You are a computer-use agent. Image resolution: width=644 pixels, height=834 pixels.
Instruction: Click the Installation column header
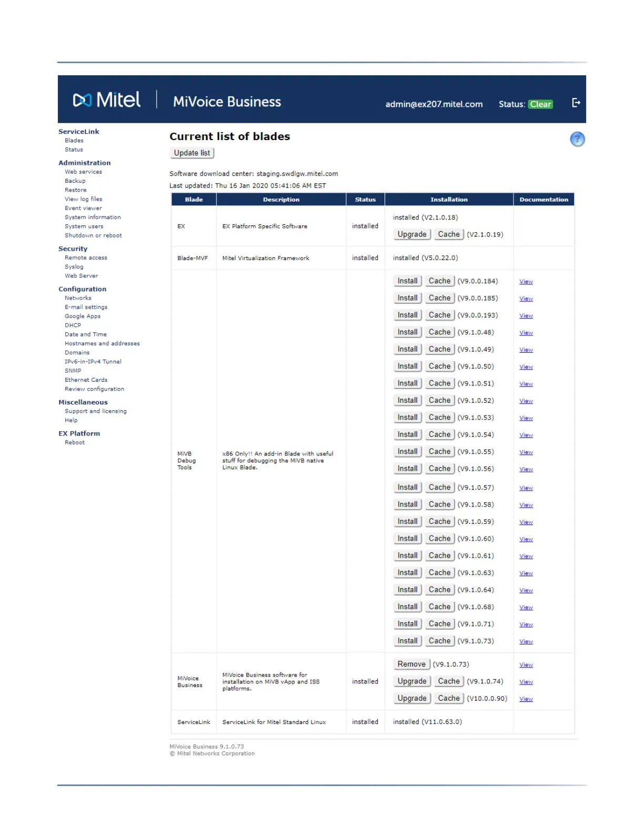point(449,200)
